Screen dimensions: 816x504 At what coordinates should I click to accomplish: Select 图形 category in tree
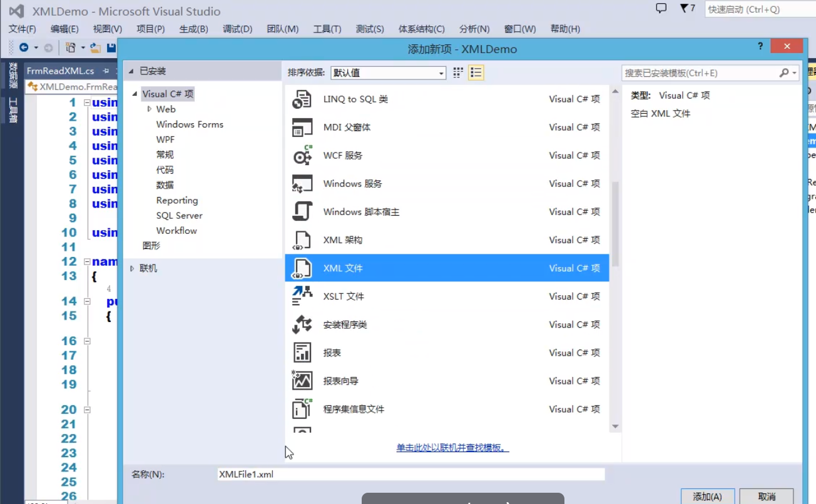151,246
